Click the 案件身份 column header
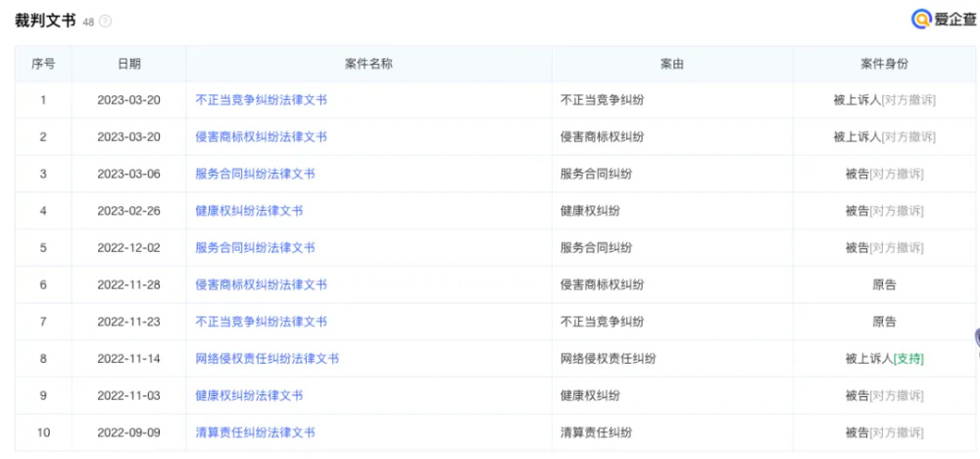980x459 pixels. pos(884,64)
